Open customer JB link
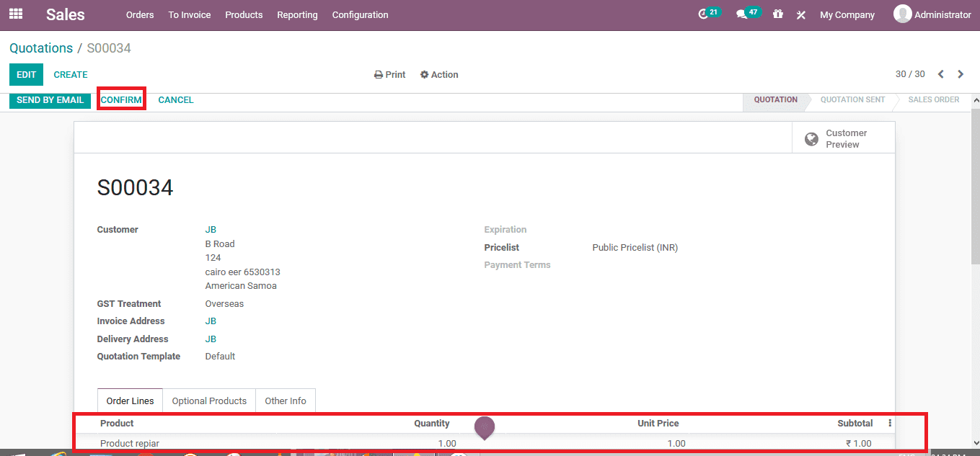 coord(211,230)
